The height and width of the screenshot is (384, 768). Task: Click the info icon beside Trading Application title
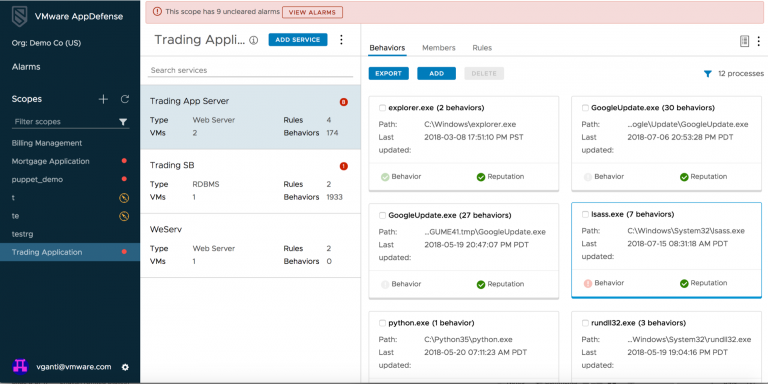pos(254,41)
